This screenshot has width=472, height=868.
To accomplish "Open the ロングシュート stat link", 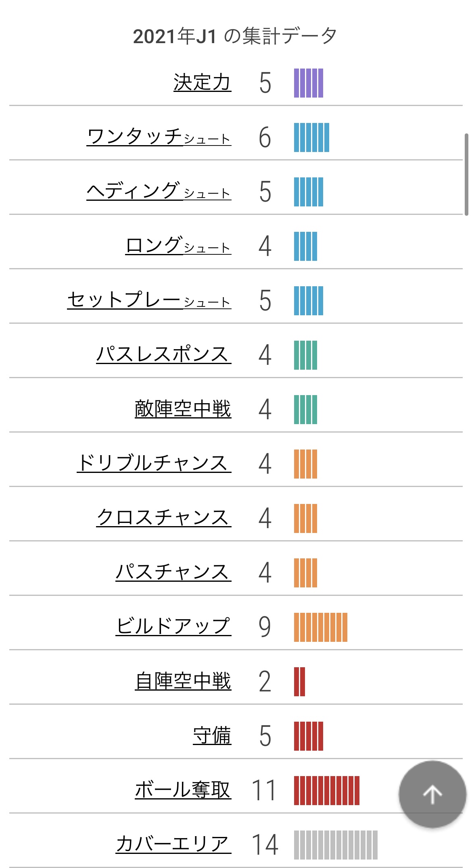I will [178, 246].
